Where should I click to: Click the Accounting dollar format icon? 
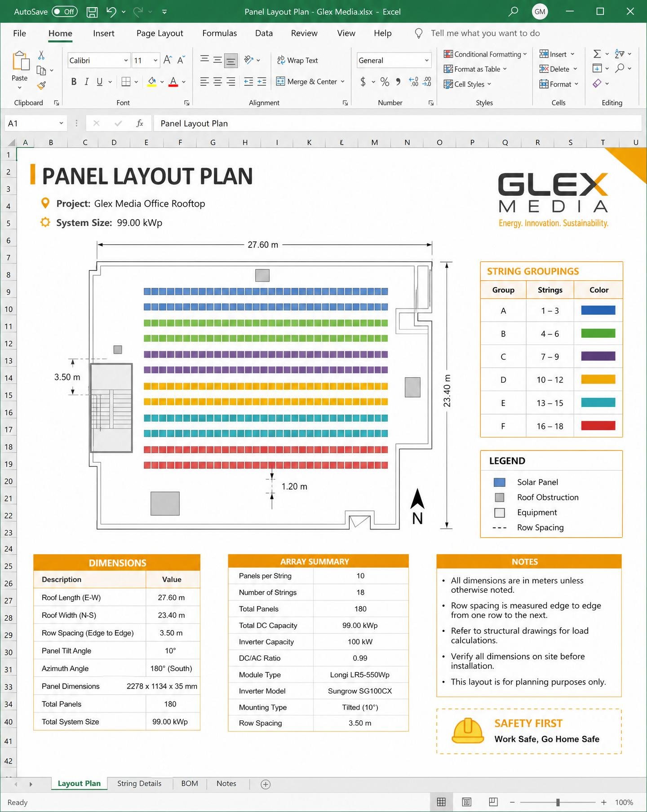tap(363, 82)
